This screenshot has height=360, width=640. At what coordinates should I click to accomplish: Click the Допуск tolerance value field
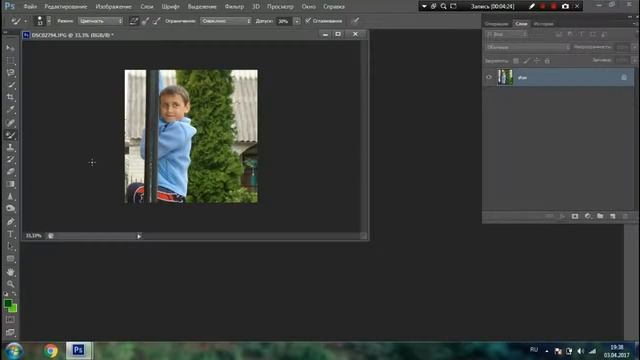[x=284, y=21]
